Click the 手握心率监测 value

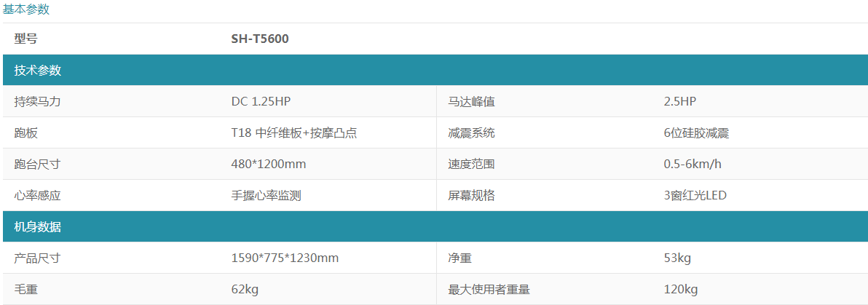(x=267, y=195)
